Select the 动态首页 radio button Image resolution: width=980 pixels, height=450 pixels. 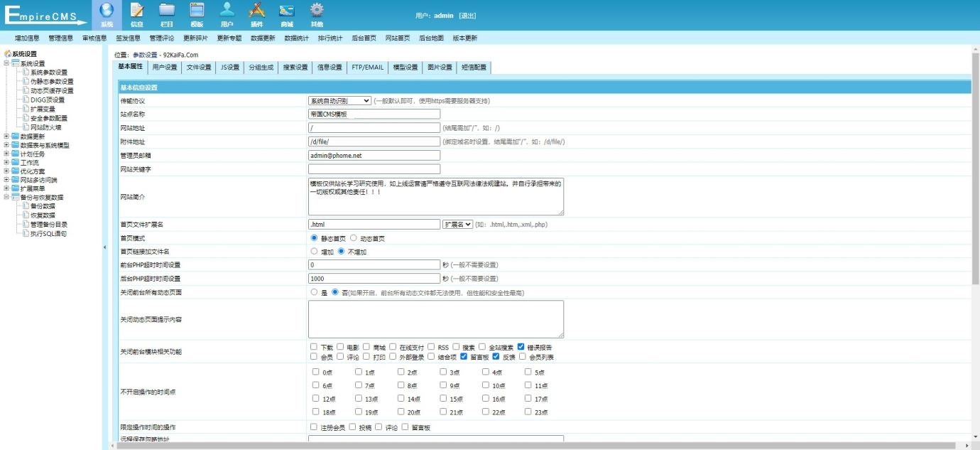[x=354, y=238]
